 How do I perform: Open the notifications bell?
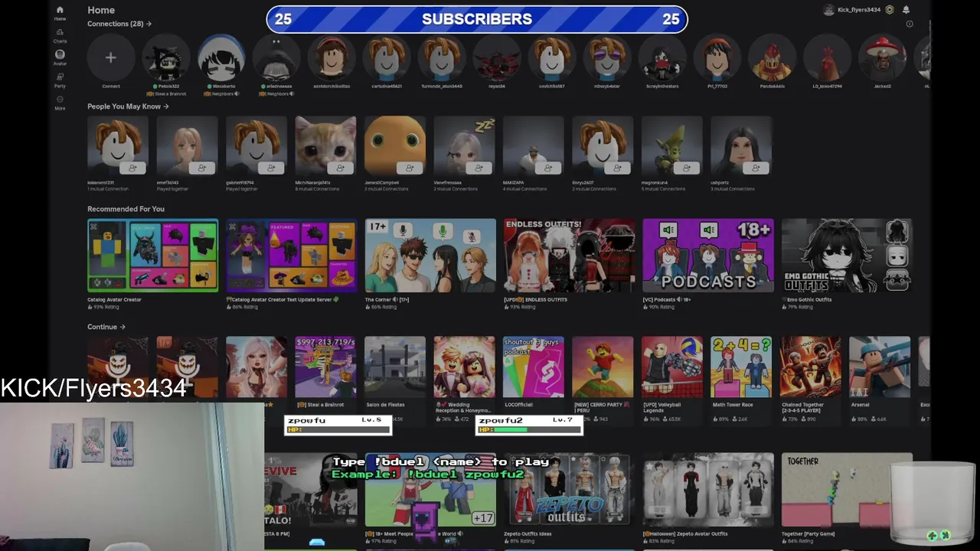[x=906, y=10]
